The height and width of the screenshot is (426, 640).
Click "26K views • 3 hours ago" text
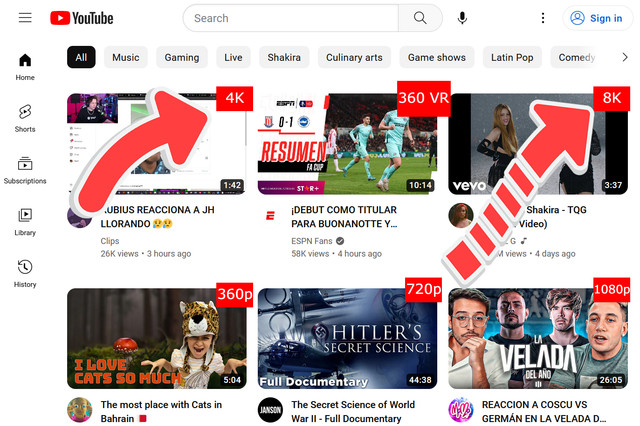146,254
